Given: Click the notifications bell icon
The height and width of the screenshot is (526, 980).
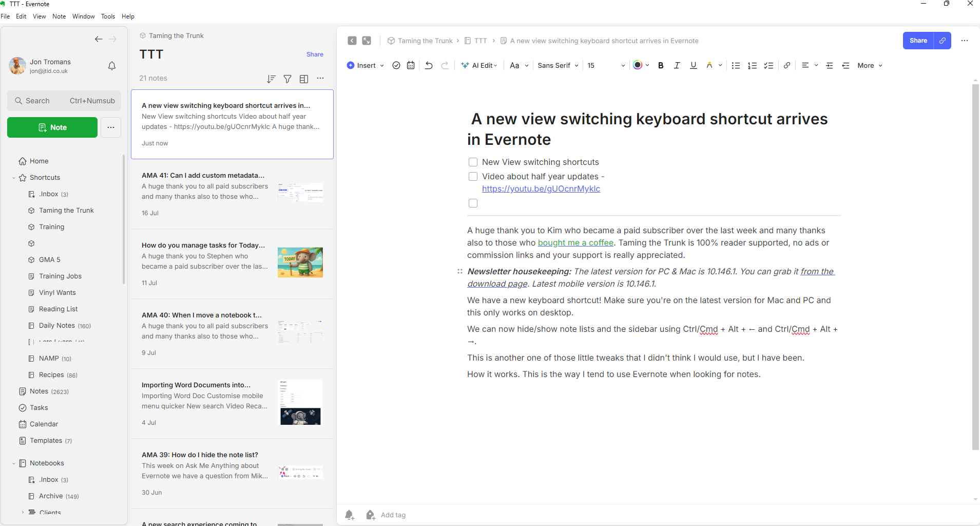Looking at the screenshot, I should 112,66.
